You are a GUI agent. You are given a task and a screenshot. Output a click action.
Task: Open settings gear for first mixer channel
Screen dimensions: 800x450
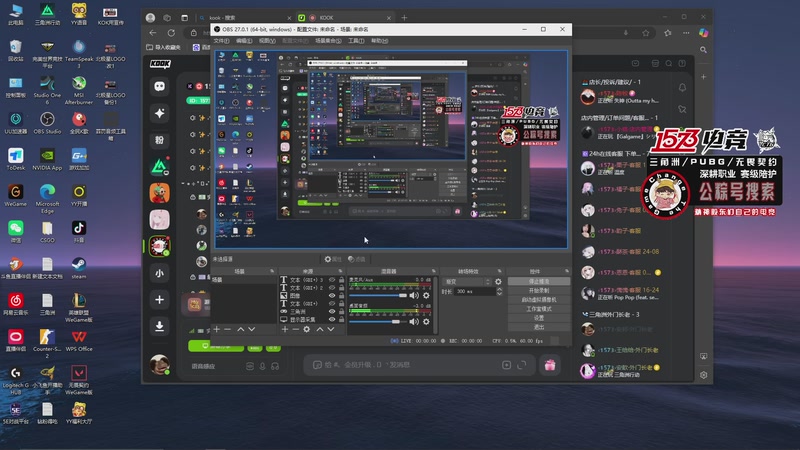pos(426,295)
